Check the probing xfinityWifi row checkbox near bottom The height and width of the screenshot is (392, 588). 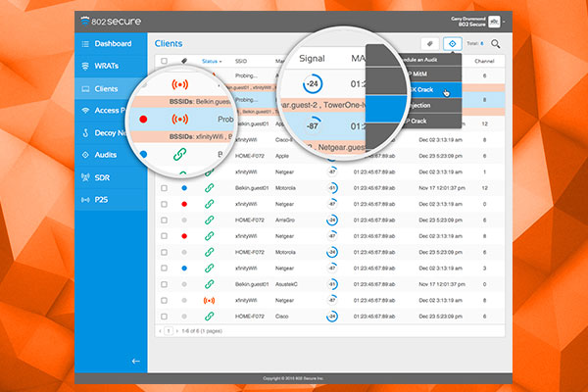coord(164,301)
